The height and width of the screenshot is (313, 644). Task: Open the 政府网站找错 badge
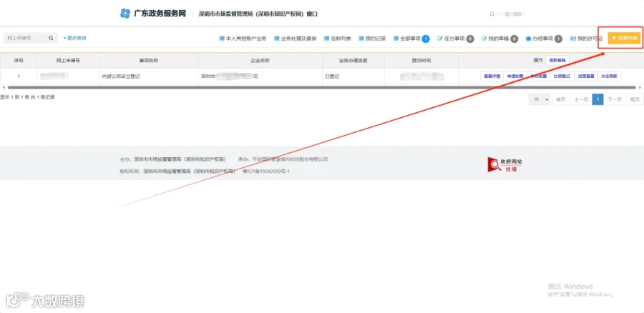[504, 164]
